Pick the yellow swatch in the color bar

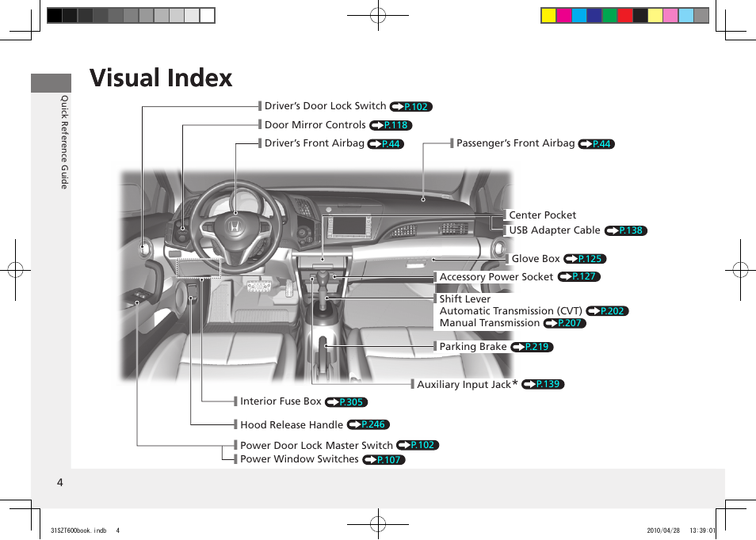click(x=548, y=15)
